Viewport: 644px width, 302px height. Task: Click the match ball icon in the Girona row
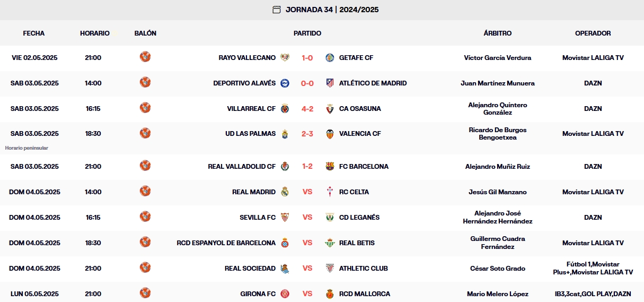(x=145, y=294)
